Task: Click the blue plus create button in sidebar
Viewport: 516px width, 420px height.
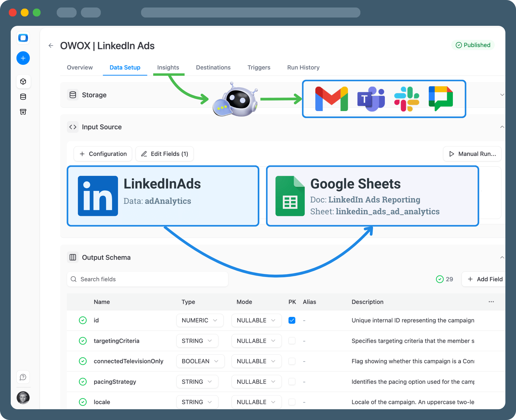Action: (23, 58)
